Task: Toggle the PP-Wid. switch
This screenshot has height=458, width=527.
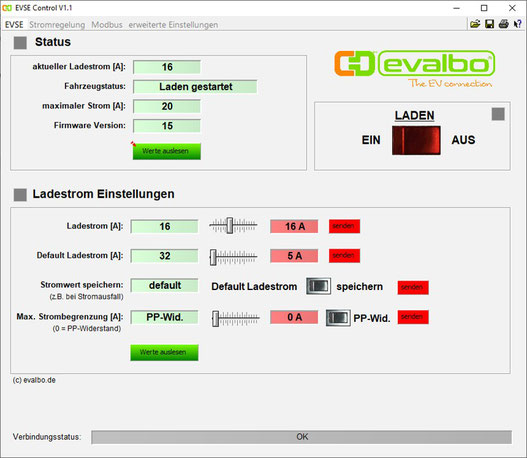Action: [338, 318]
